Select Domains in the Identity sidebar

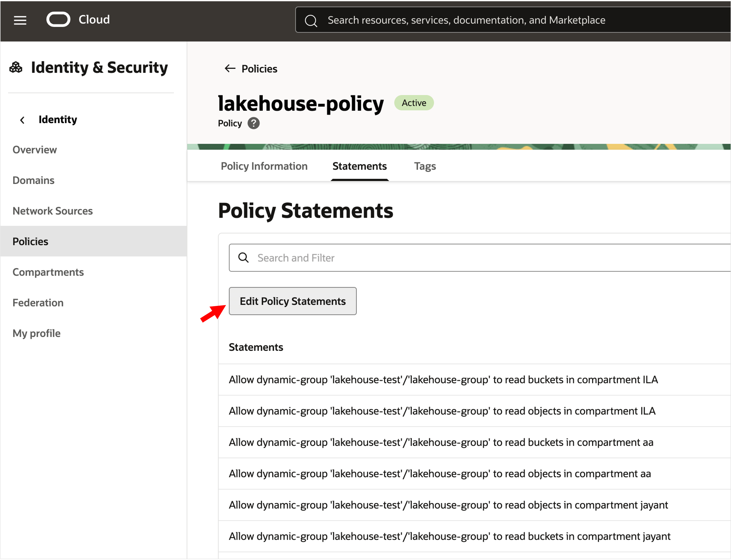pos(33,180)
